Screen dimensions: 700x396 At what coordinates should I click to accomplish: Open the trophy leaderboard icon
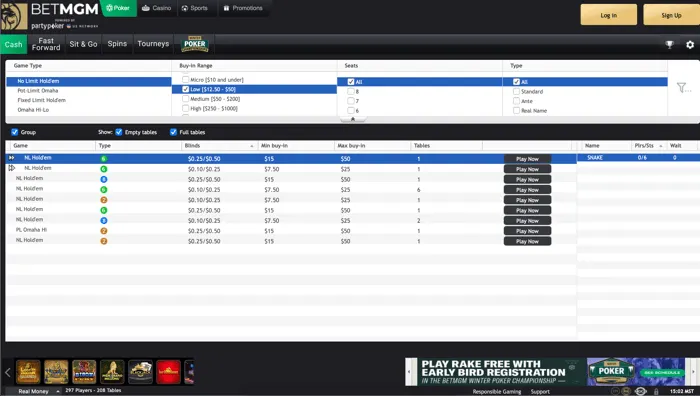coord(669,44)
